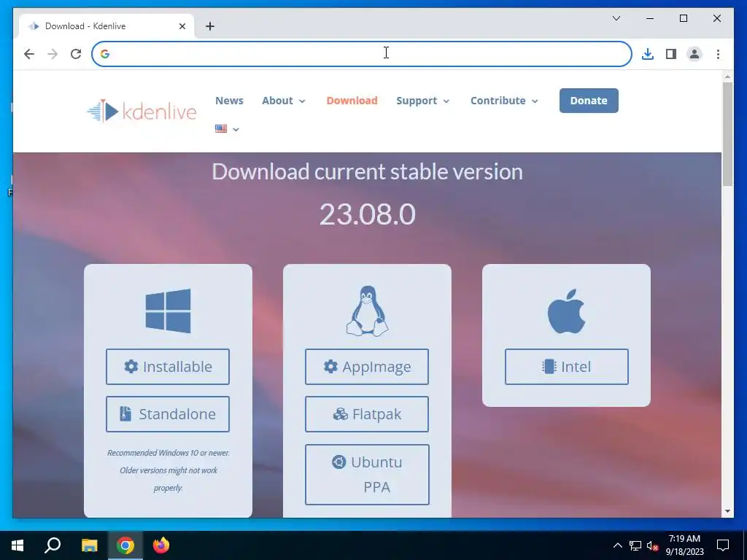The width and height of the screenshot is (747, 560).
Task: Expand the Contribute menu
Action: [x=505, y=101]
